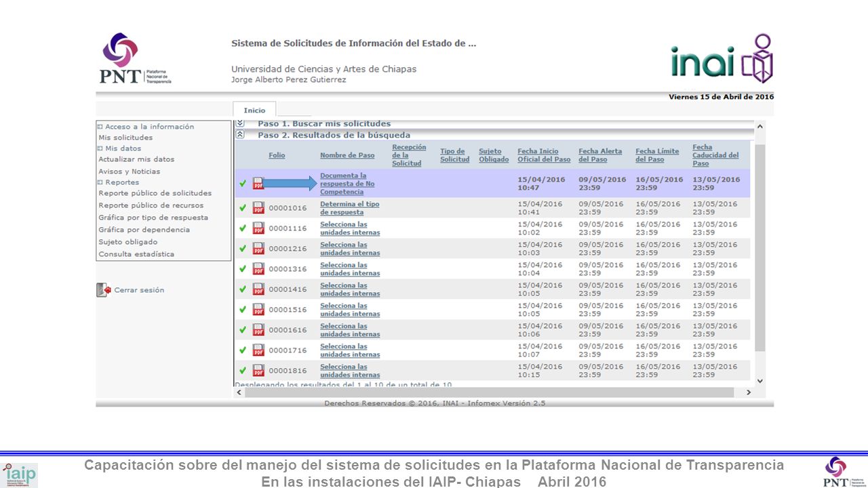Sort by Folio column header
The width and height of the screenshot is (868, 488).
277,155
